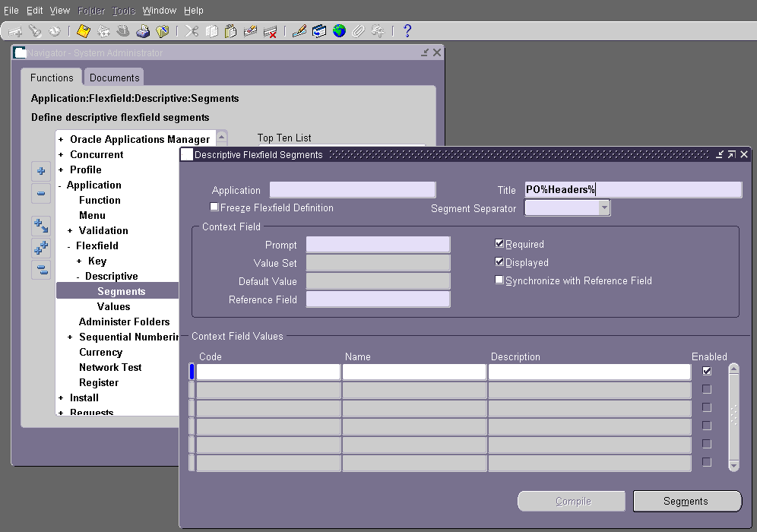Click the Save toolbar icon
The width and height of the screenshot is (757, 532).
click(x=84, y=31)
